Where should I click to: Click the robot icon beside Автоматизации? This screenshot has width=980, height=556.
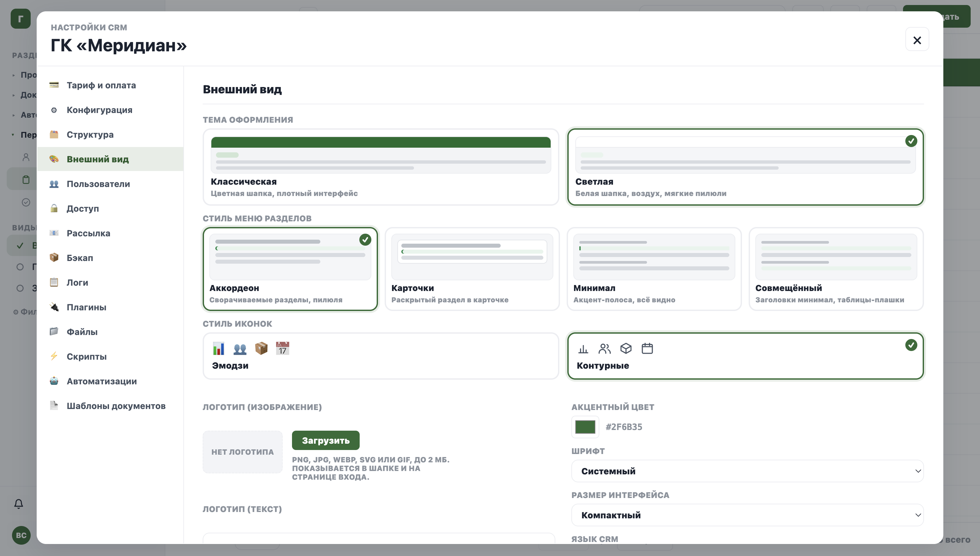coord(54,381)
